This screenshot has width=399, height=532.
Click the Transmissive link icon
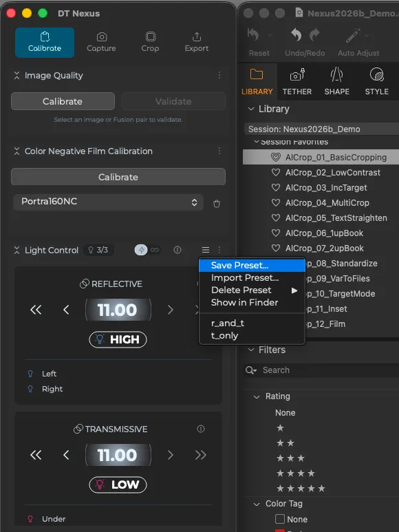pos(78,429)
